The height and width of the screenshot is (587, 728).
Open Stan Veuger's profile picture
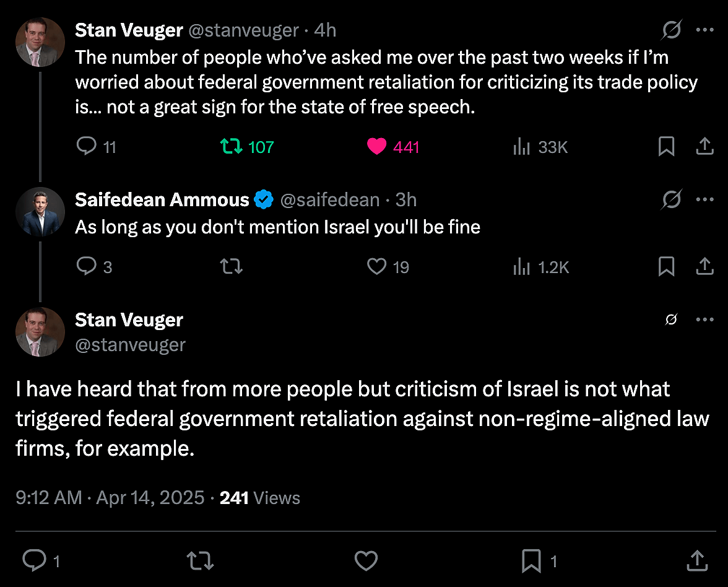coord(40,42)
